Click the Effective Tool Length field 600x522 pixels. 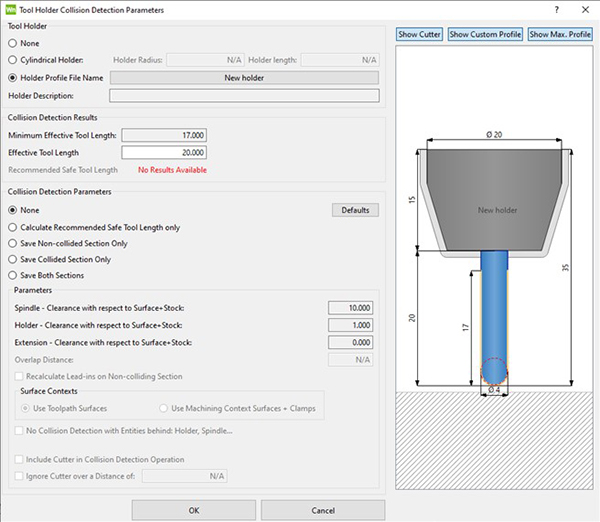(164, 153)
